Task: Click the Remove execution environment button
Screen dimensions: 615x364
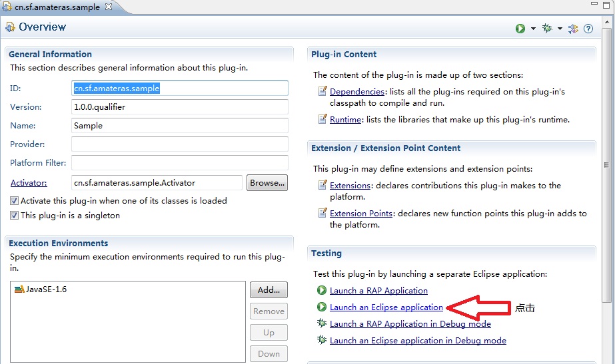Action: coord(269,311)
